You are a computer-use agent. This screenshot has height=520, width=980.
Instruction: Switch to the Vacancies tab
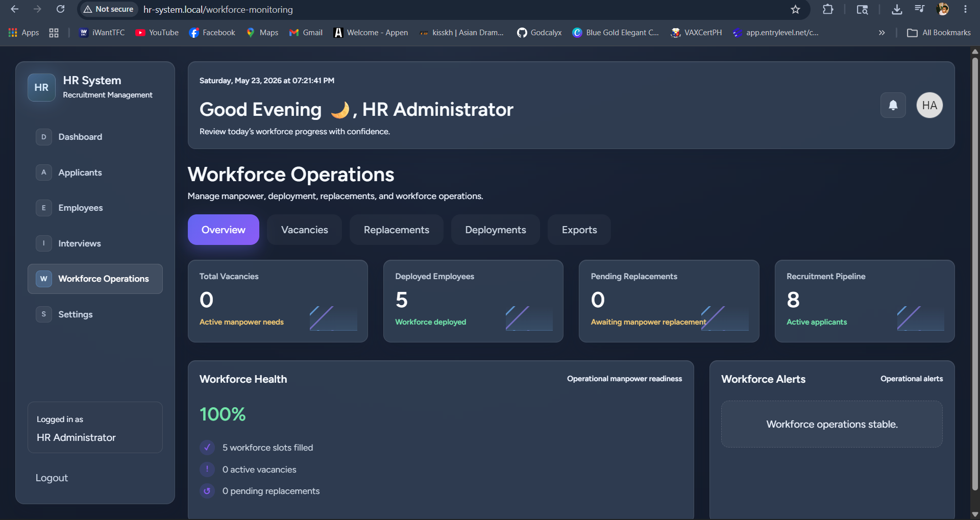[x=305, y=230]
